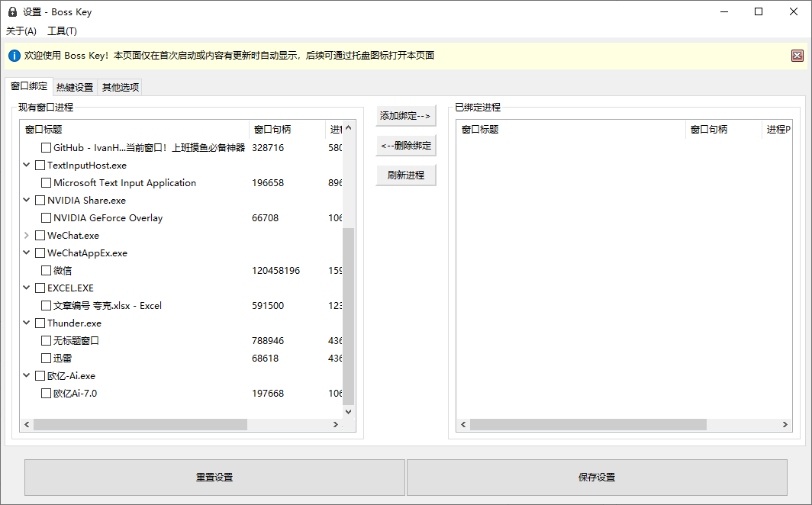Viewport: 812px width, 505px height.
Task: Open the 工具(T) menu
Action: click(62, 31)
